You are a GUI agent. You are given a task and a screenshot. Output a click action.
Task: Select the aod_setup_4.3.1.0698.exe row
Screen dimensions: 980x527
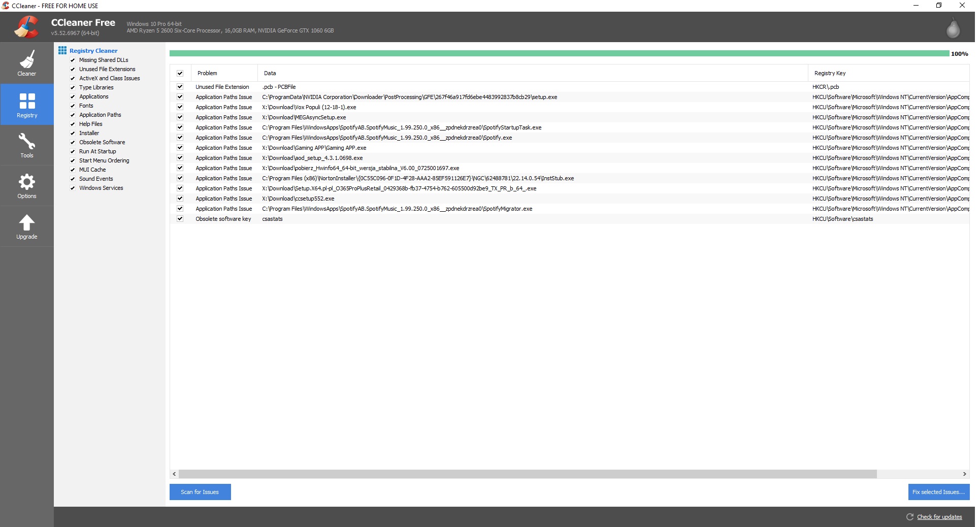[570, 158]
